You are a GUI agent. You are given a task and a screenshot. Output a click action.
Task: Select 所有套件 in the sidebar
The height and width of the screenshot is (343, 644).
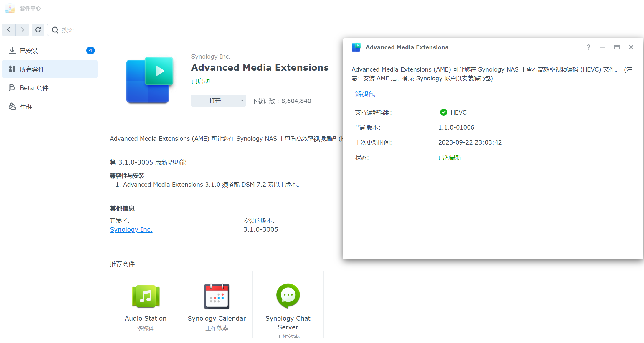[50, 69]
